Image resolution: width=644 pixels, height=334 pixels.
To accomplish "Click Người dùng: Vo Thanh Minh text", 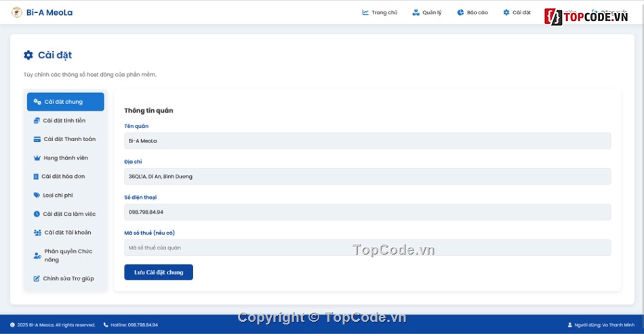I will pos(605,325).
